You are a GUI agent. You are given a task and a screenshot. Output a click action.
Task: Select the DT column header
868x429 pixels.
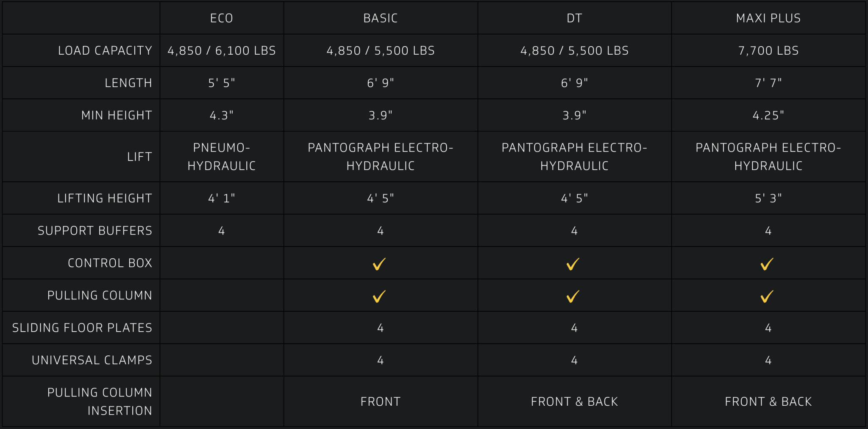[574, 18]
